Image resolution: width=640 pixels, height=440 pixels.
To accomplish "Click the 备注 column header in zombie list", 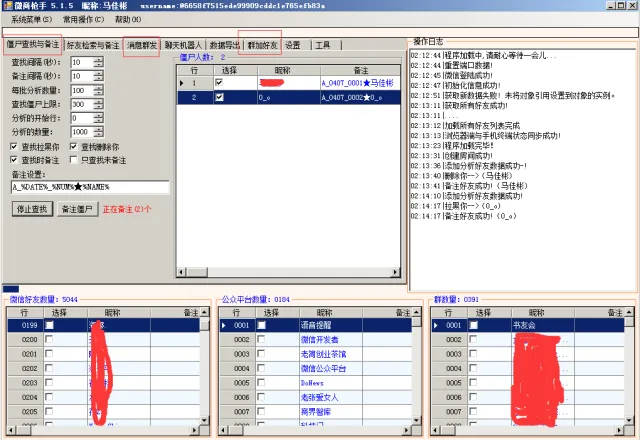I will (x=360, y=70).
